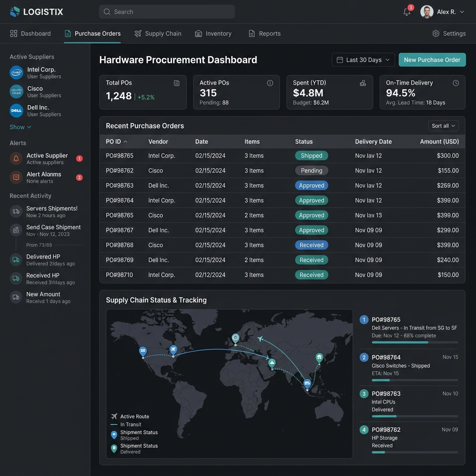Click the Singapore shipment pin on the map
The height and width of the screenshot is (476, 476).
tap(307, 383)
